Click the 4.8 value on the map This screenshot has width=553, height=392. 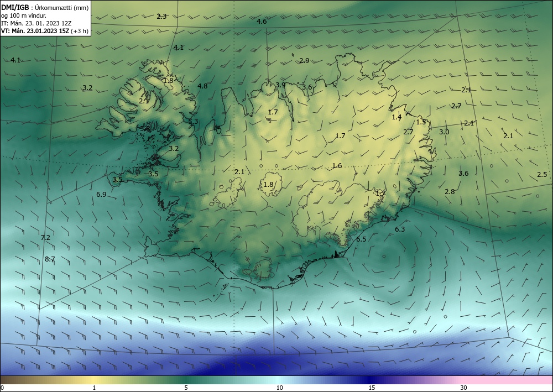202,86
